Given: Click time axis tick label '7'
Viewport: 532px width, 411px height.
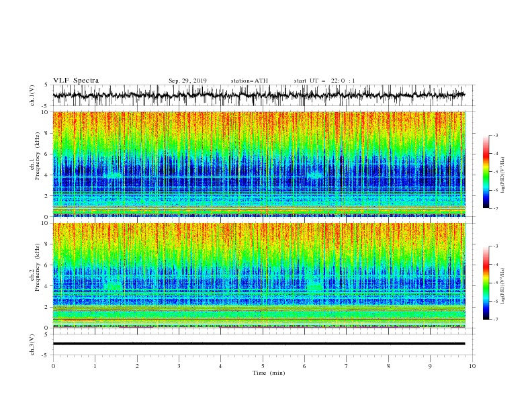Looking at the screenshot, I should [347, 366].
